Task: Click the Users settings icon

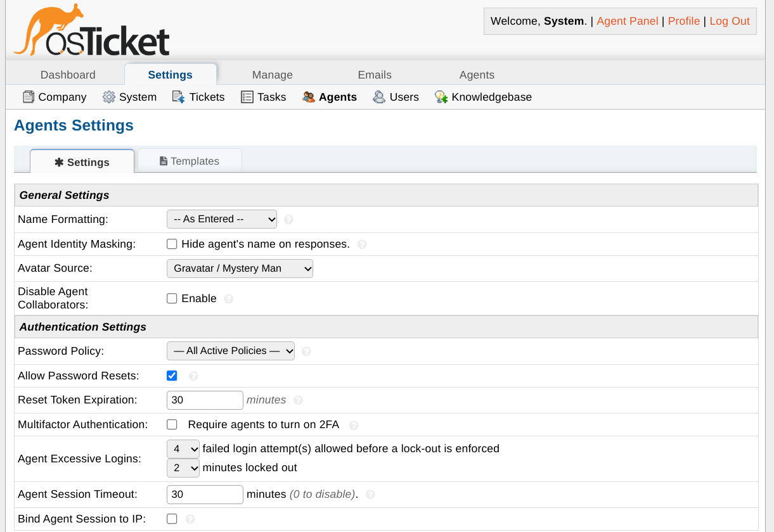Action: coord(379,97)
